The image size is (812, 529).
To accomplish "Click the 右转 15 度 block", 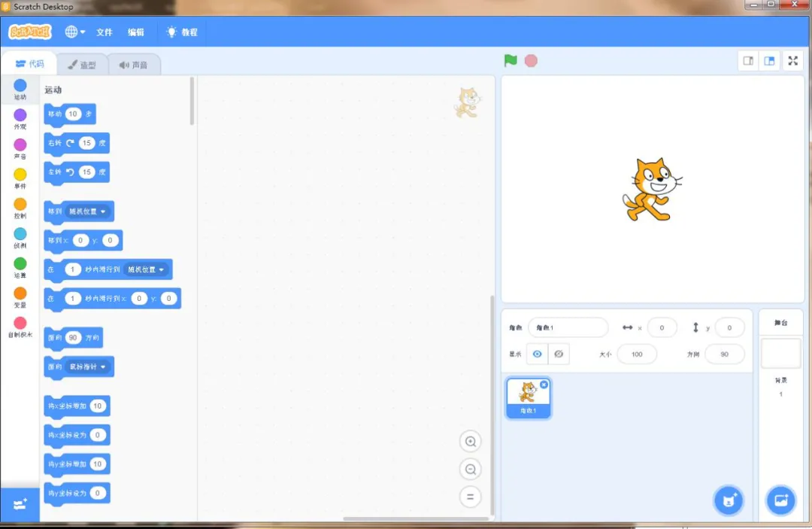I will pyautogui.click(x=77, y=144).
